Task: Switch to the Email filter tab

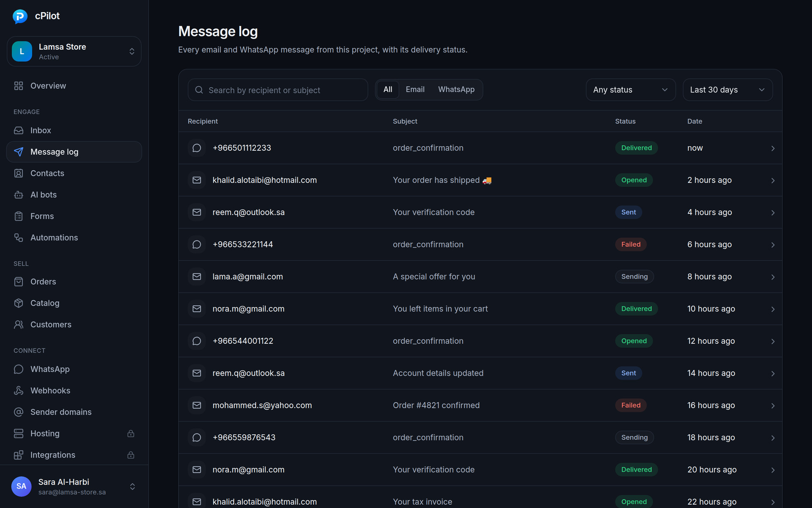Action: [415, 89]
